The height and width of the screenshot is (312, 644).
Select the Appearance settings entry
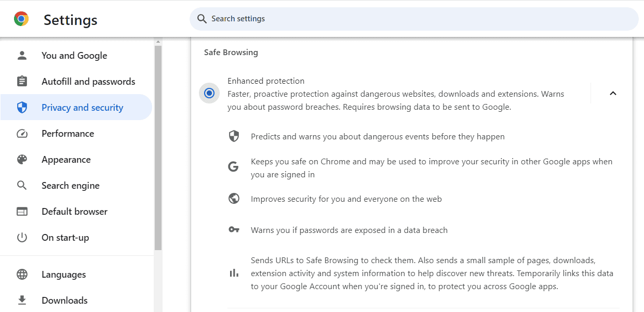coord(65,159)
